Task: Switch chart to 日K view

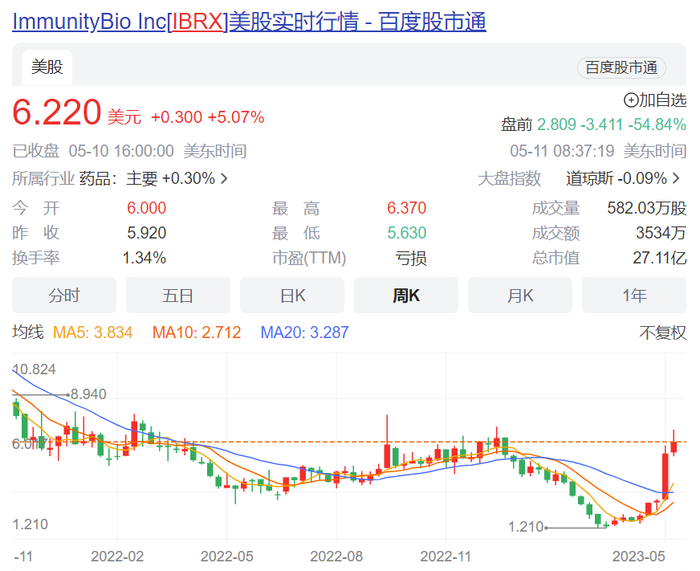Action: point(292,295)
